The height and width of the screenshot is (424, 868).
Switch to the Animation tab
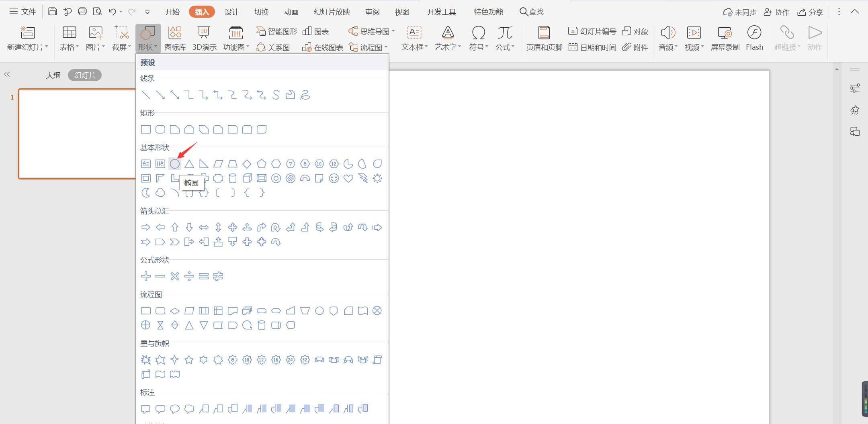coord(291,12)
